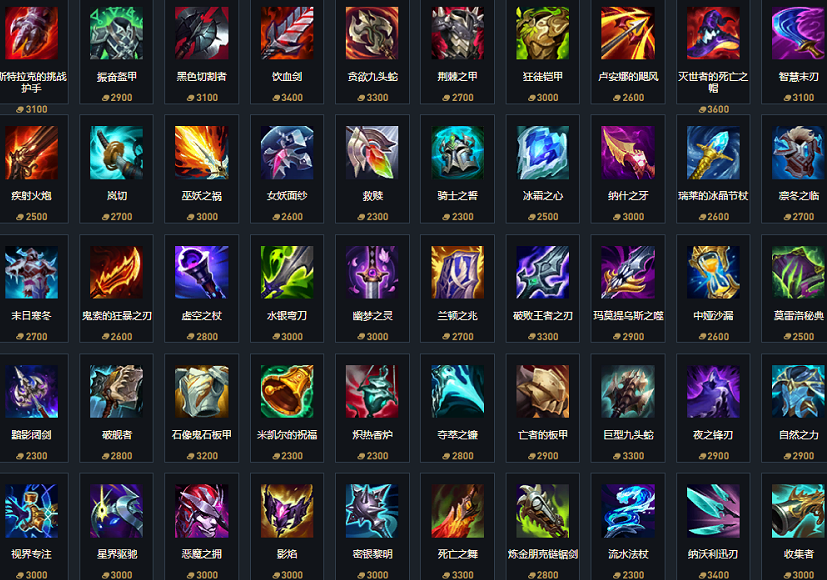The width and height of the screenshot is (827, 580).
Task: Click the 兰顿之兆 shield icon
Action: pyautogui.click(x=457, y=272)
